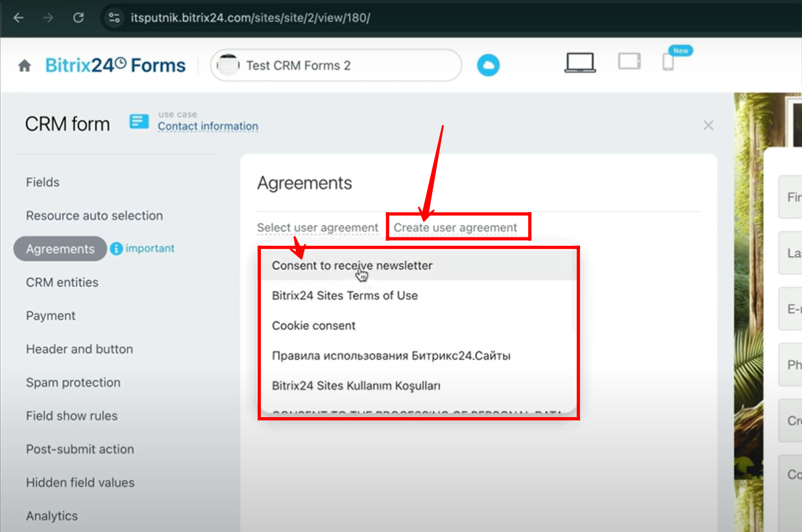Open Field show rules

(x=72, y=416)
